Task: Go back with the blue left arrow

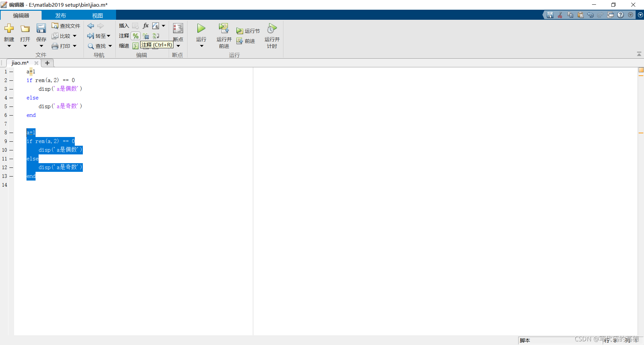Action: 91,26
